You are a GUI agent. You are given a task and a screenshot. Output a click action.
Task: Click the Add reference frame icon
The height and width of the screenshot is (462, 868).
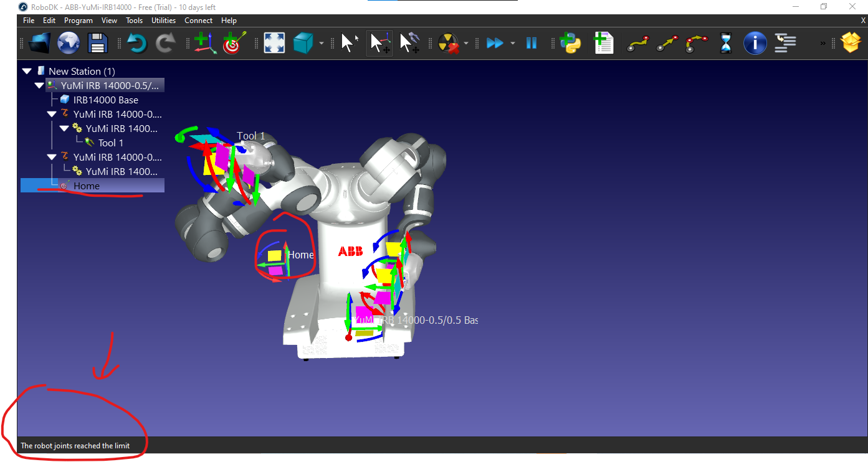coord(204,43)
